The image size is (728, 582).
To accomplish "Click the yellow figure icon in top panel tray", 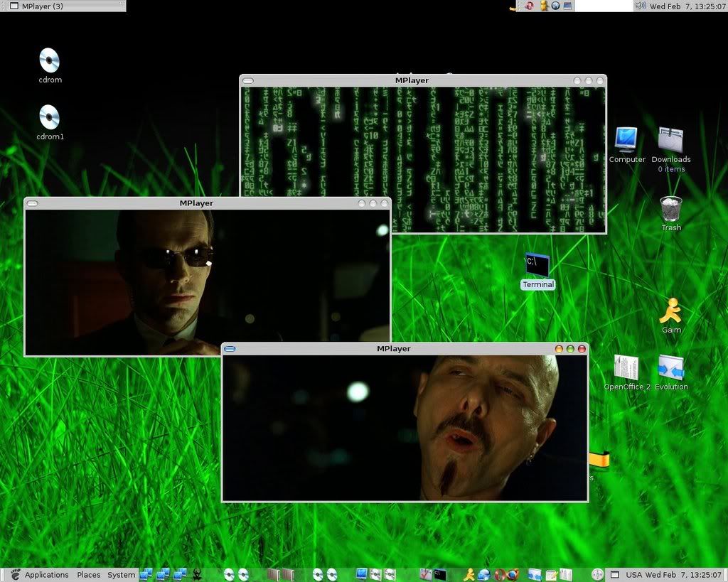I will pyautogui.click(x=544, y=6).
